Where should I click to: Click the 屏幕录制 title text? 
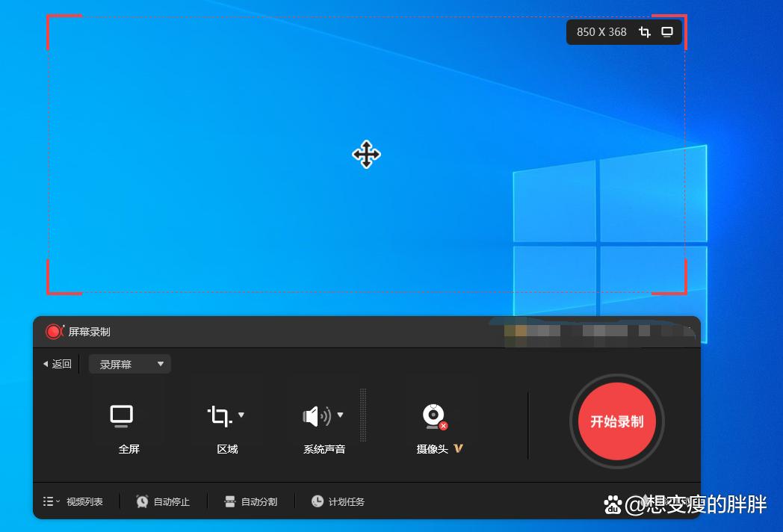point(90,332)
